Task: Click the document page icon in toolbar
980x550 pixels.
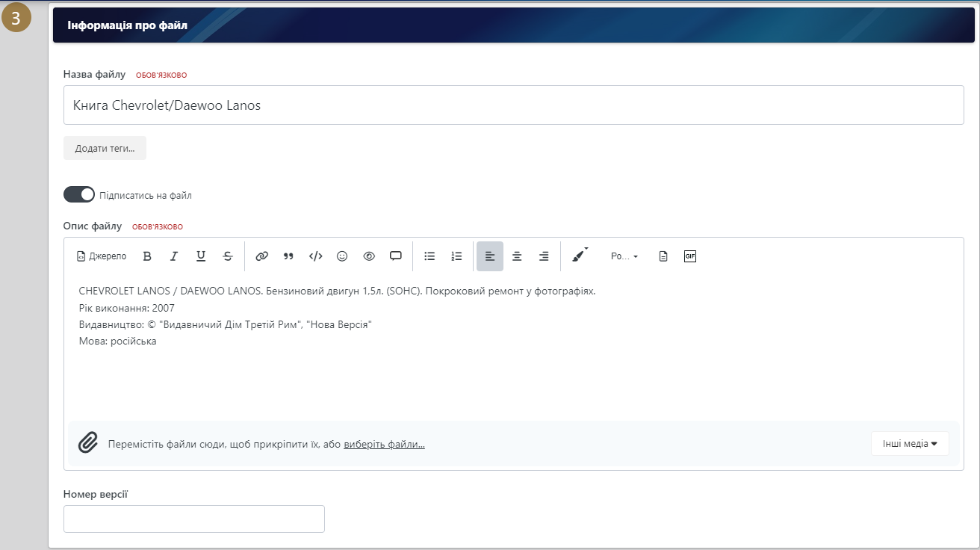Action: (663, 256)
